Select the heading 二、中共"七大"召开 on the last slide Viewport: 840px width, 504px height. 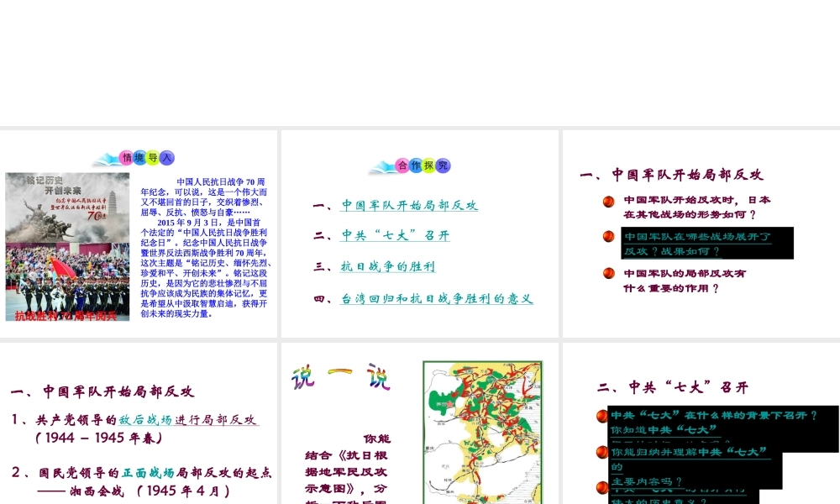(672, 387)
